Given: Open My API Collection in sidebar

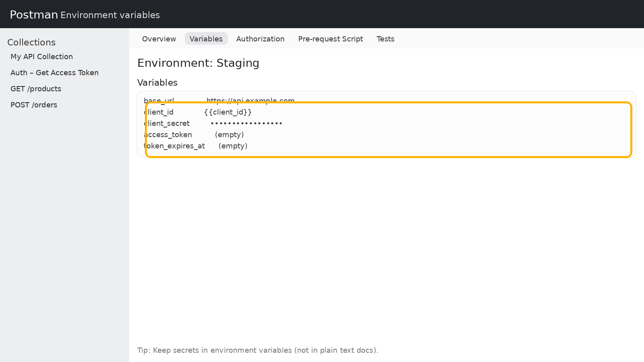Looking at the screenshot, I should pos(42,57).
